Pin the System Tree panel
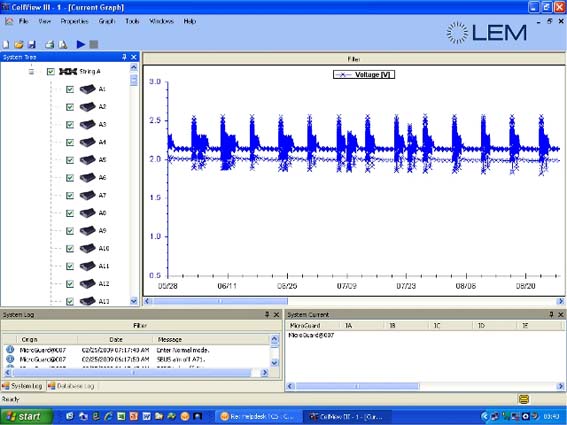Viewport: 567px width, 425px height. coord(124,57)
